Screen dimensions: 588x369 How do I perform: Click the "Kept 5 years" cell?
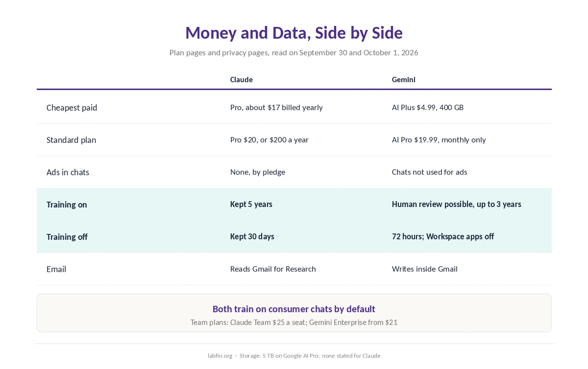coord(251,204)
